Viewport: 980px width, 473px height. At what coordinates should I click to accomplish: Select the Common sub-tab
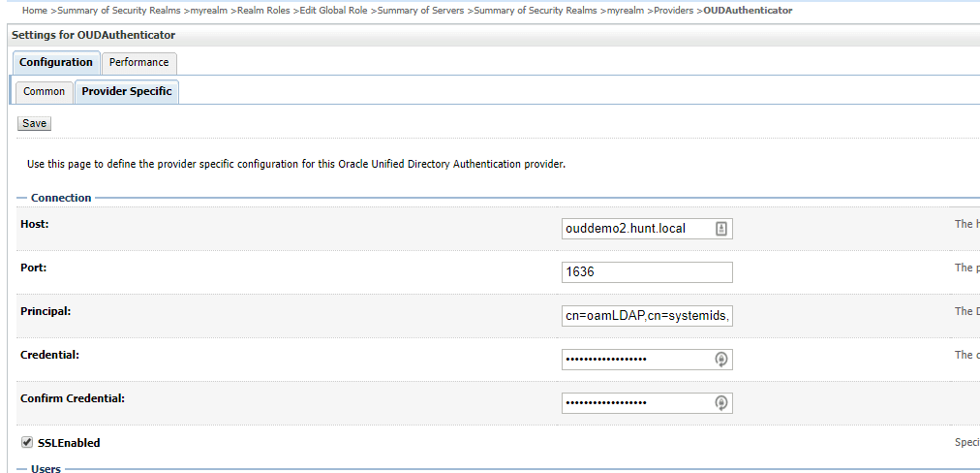click(x=45, y=92)
